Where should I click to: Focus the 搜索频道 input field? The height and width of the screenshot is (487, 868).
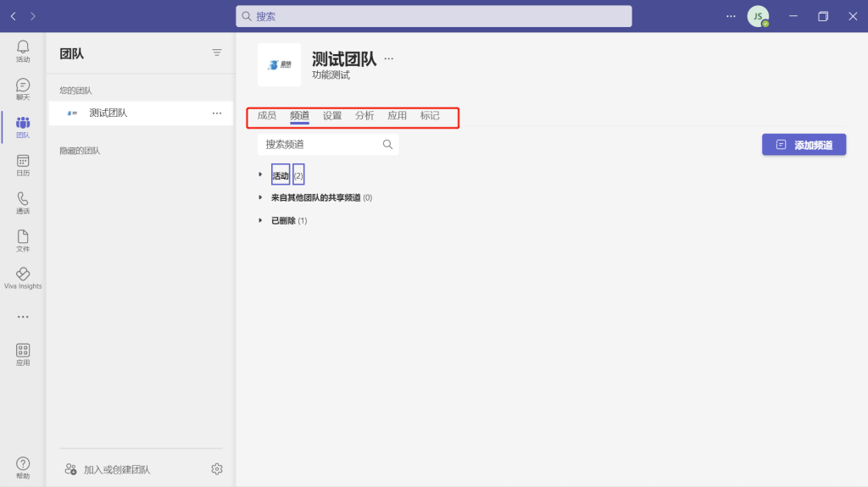click(328, 145)
